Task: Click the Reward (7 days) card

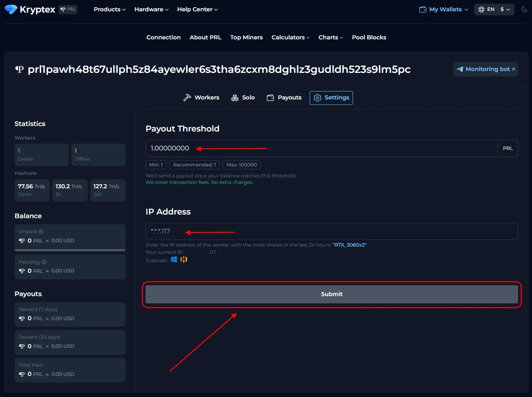Action: click(x=70, y=314)
